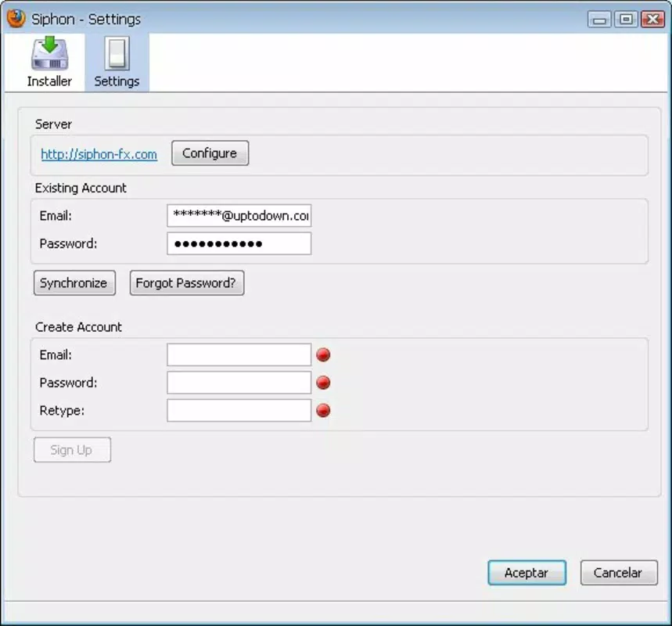Image resolution: width=672 pixels, height=626 pixels.
Task: Click the 'Create Account' section heading
Action: tap(78, 327)
